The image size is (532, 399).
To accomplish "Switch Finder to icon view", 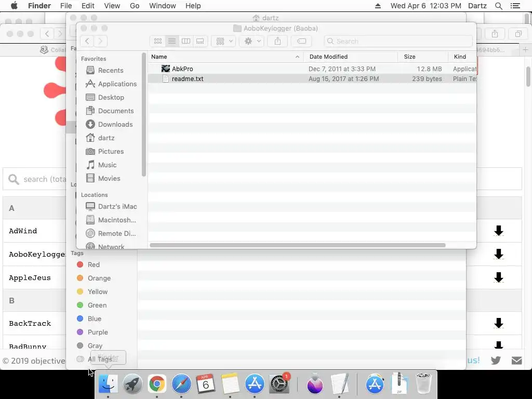I will pyautogui.click(x=158, y=41).
